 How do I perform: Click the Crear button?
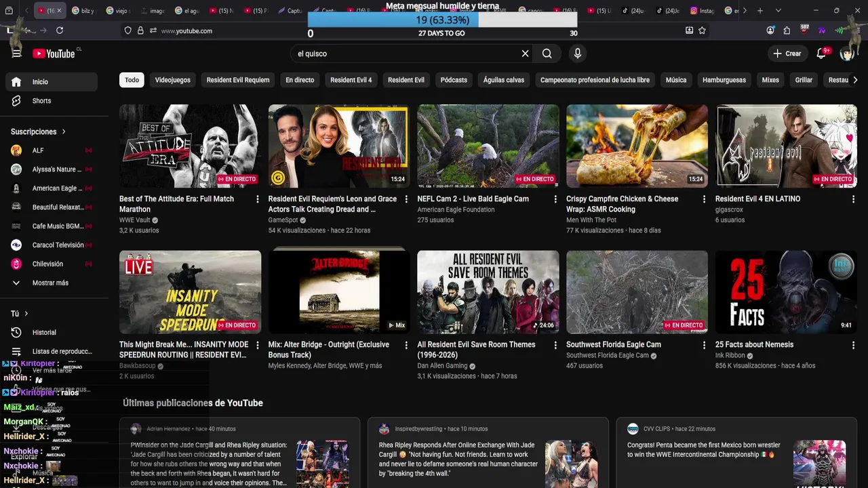pyautogui.click(x=787, y=54)
